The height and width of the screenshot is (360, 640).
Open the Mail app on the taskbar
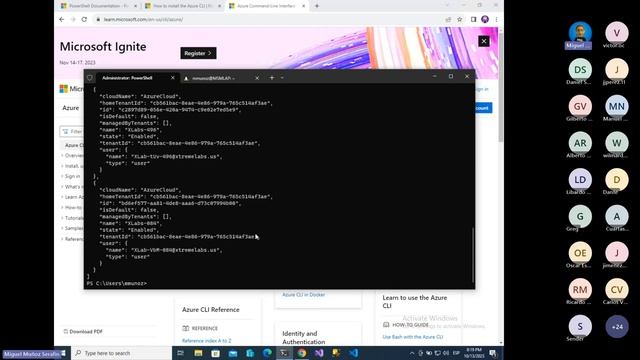coord(233,353)
